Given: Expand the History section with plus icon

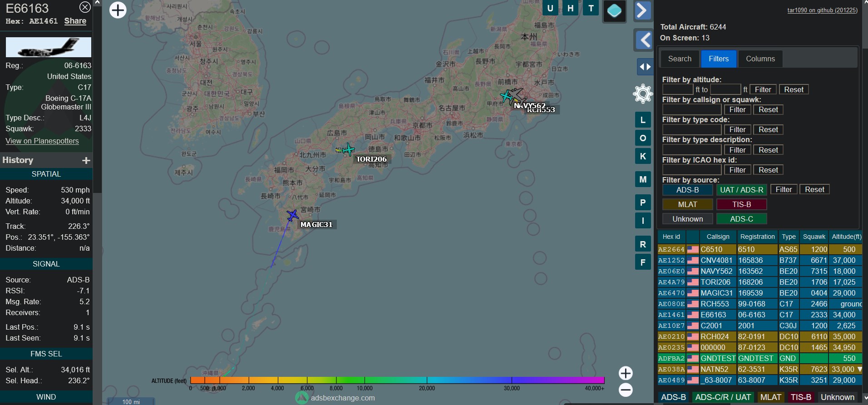Looking at the screenshot, I should point(86,160).
